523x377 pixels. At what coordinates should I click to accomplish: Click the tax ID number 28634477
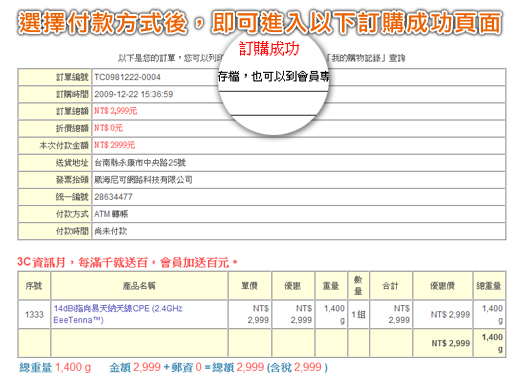coord(113,197)
